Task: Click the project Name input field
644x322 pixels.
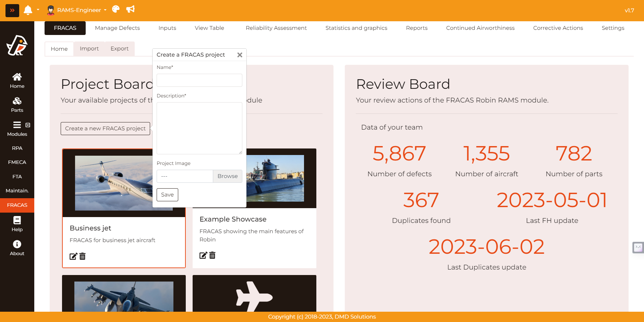Action: 199,80
